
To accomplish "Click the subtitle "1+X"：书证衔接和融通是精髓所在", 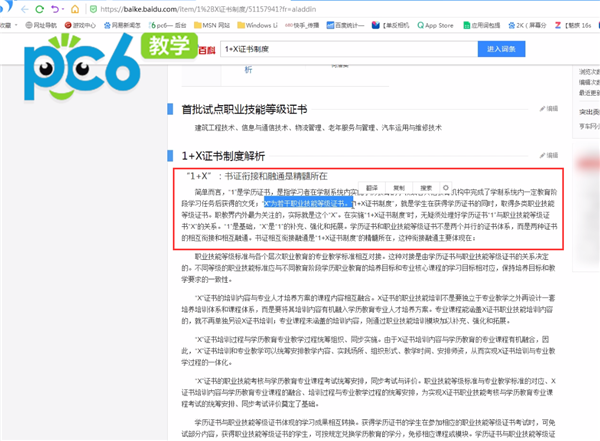I will coord(257,176).
